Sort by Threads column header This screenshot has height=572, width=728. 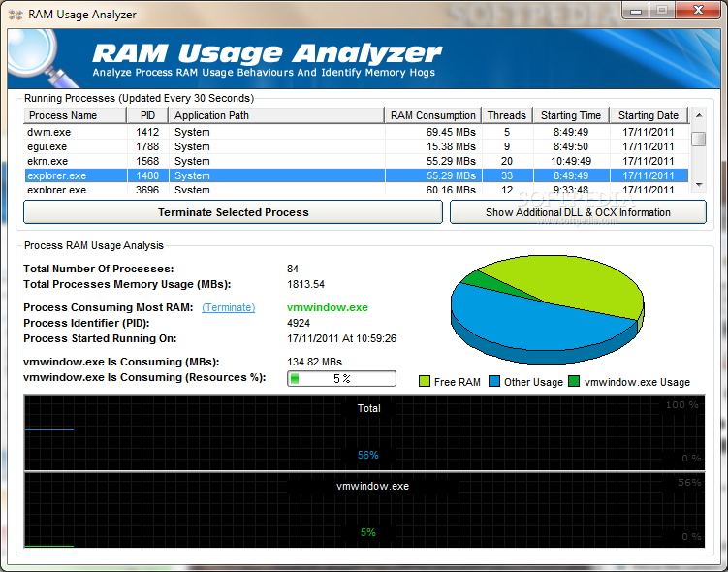click(507, 115)
